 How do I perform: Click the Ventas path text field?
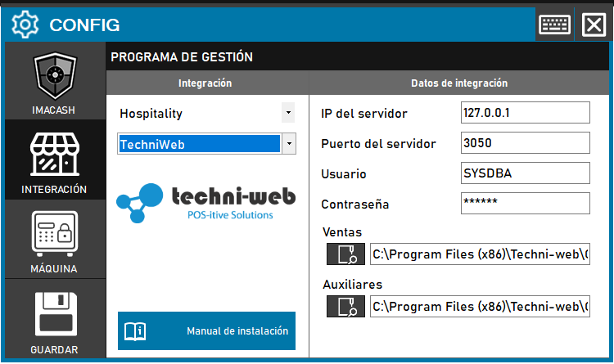point(480,254)
